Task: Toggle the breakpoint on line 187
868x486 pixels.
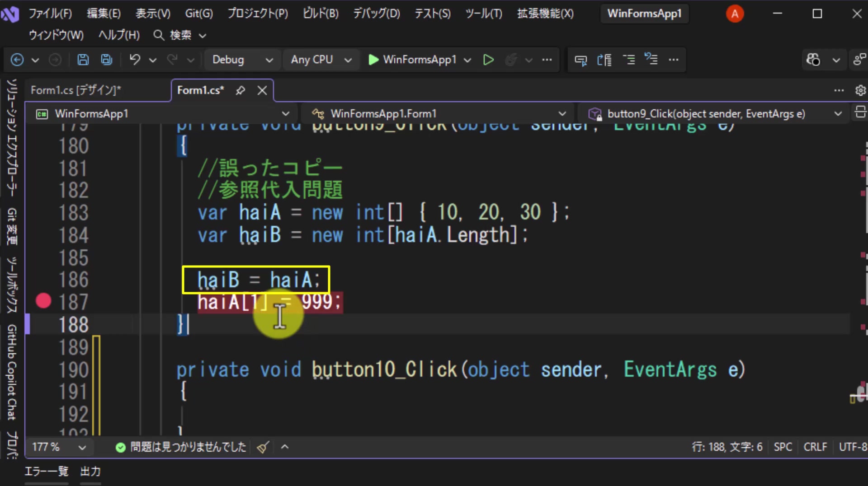Action: tap(43, 301)
